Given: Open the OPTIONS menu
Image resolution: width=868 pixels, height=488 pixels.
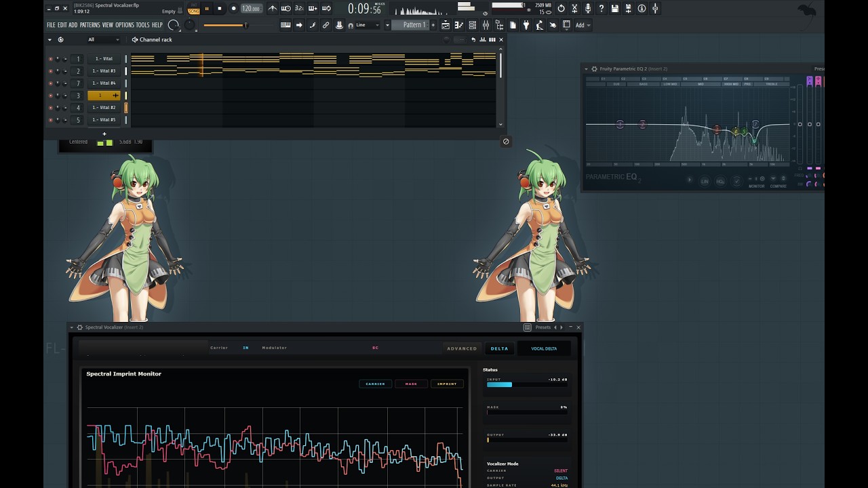Looking at the screenshot, I should pyautogui.click(x=125, y=25).
